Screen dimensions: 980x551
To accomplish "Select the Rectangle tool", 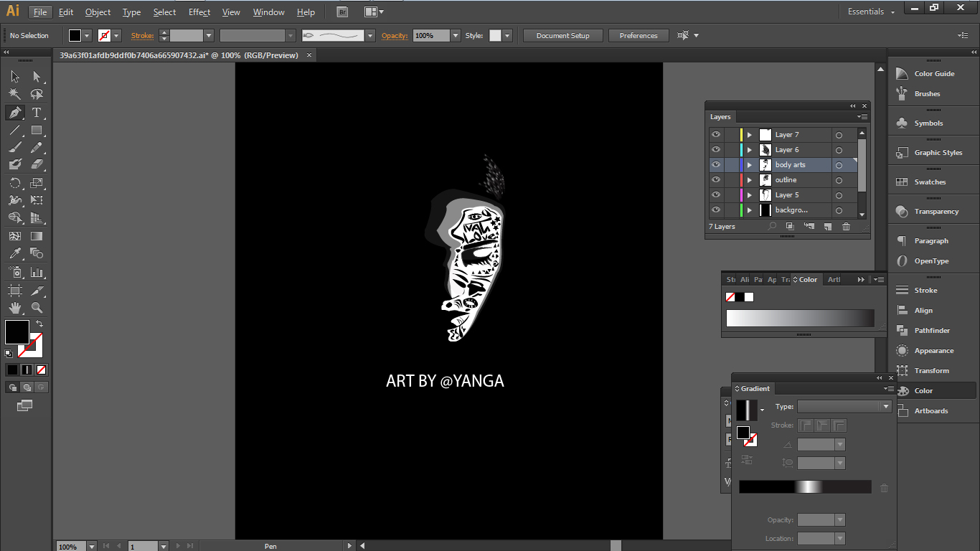I will [37, 130].
